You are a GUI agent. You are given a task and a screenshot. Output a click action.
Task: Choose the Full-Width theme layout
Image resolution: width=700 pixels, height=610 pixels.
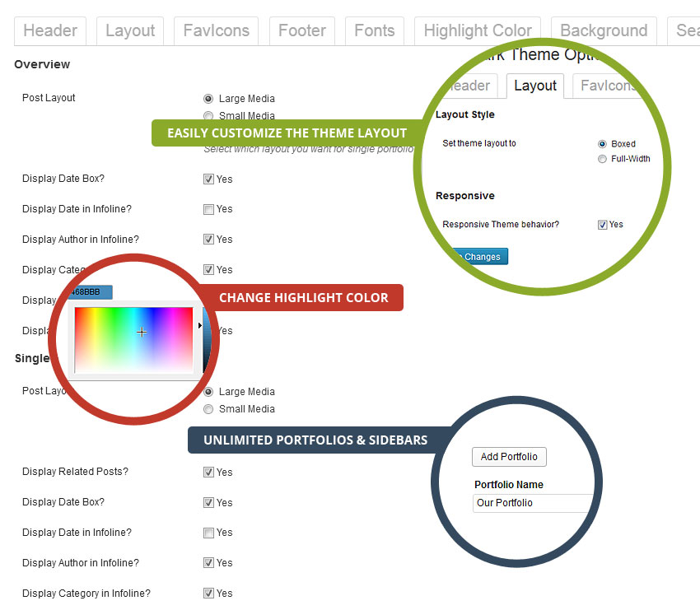(x=603, y=159)
